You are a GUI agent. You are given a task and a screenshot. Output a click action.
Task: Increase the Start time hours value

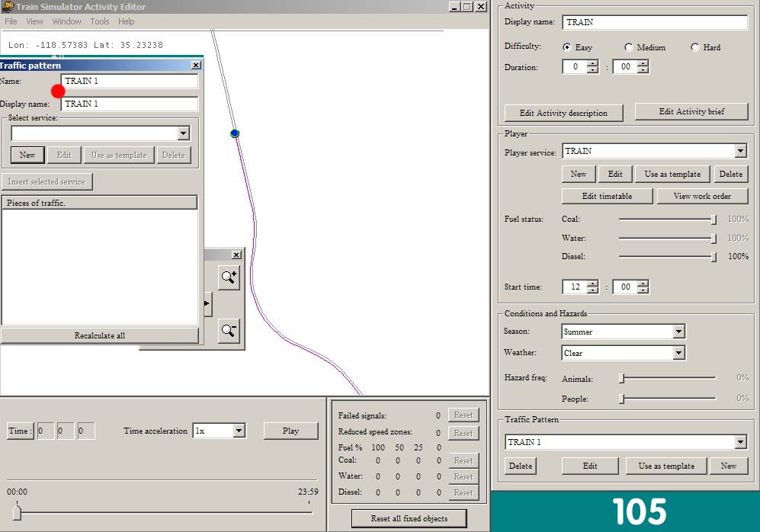pyautogui.click(x=593, y=284)
